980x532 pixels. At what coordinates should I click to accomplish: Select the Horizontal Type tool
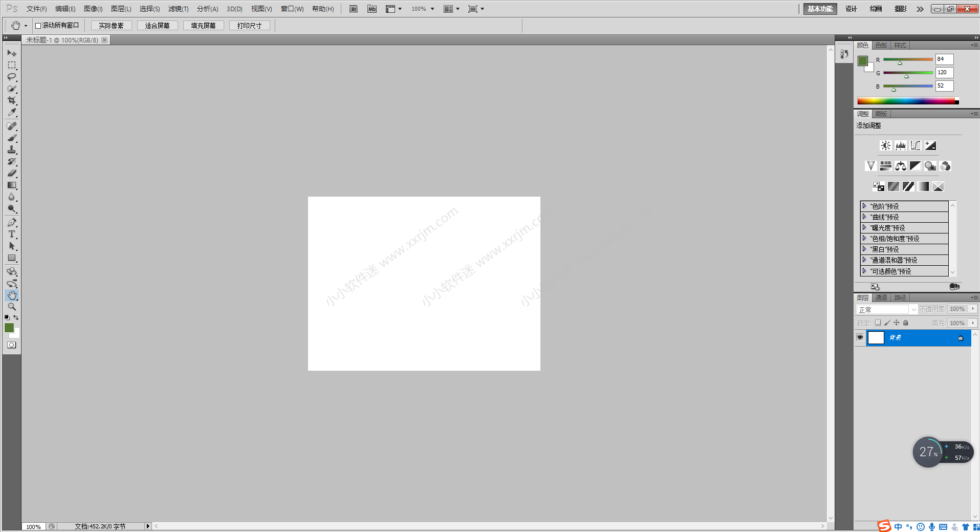[x=12, y=234]
